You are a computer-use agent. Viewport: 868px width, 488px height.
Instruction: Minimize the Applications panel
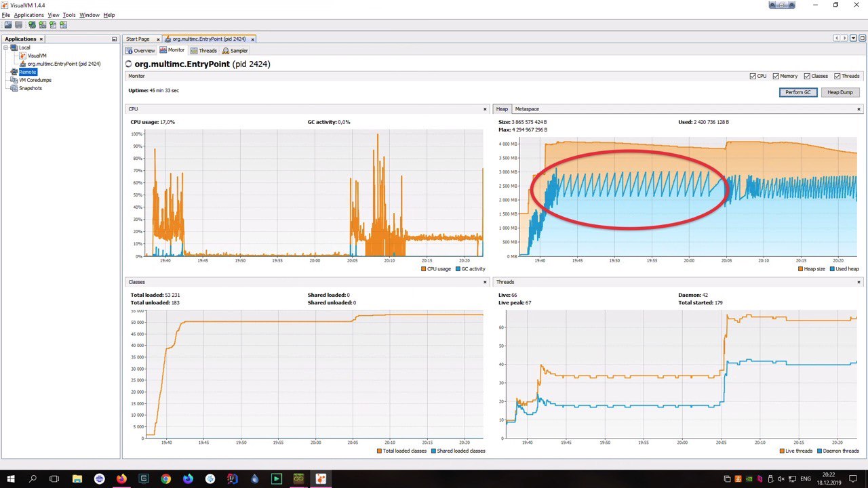point(114,39)
